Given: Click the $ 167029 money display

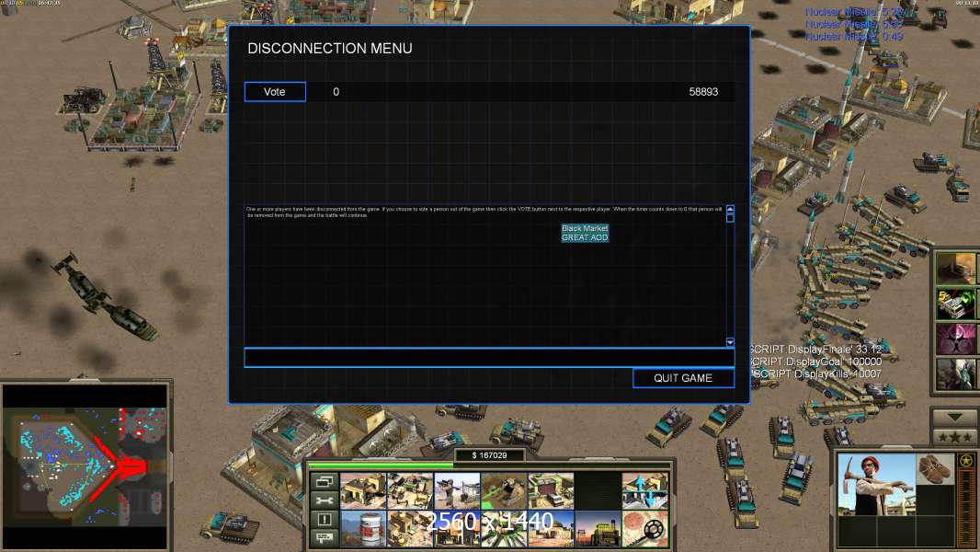Looking at the screenshot, I should 489,455.
